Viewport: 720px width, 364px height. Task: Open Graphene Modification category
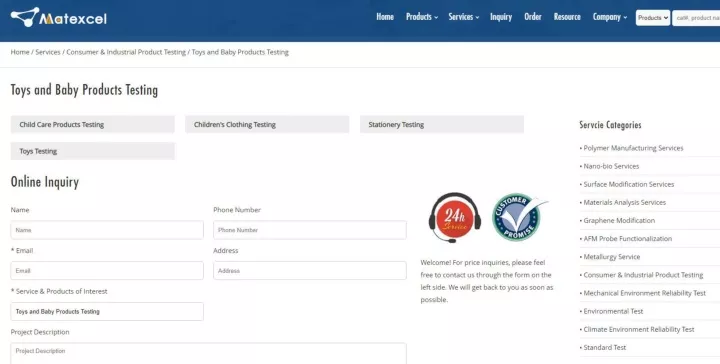619,220
